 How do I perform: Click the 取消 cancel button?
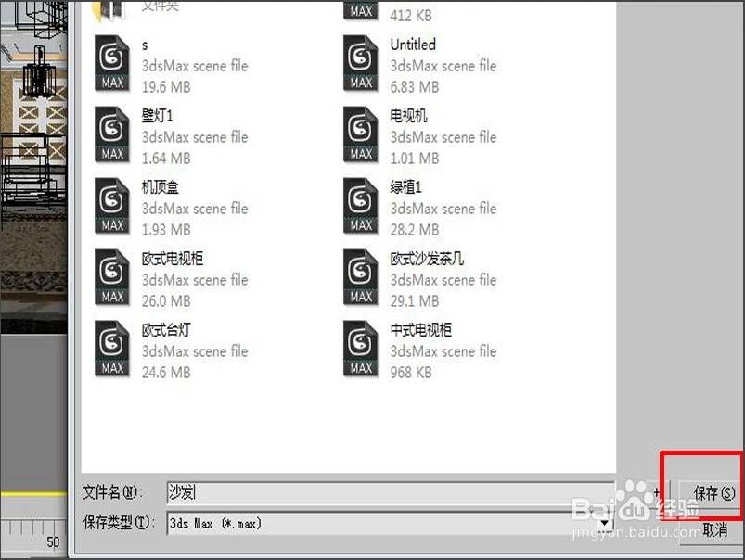711,531
